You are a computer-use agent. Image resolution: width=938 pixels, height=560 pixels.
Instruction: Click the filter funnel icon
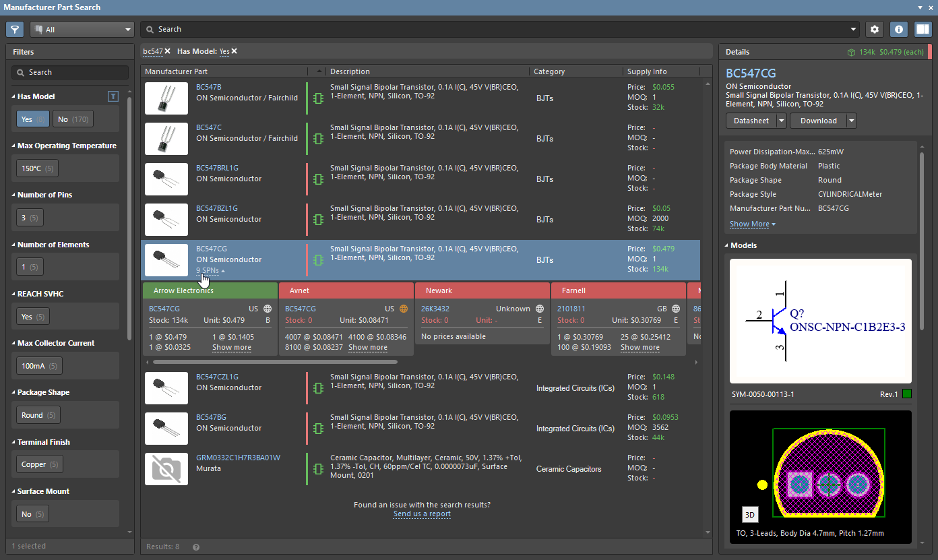(15, 30)
